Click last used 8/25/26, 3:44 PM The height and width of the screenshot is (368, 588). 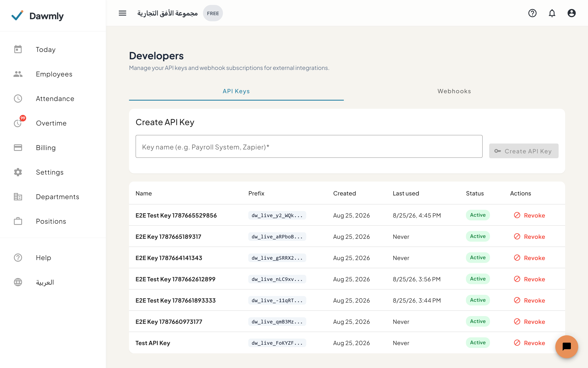coord(417,300)
